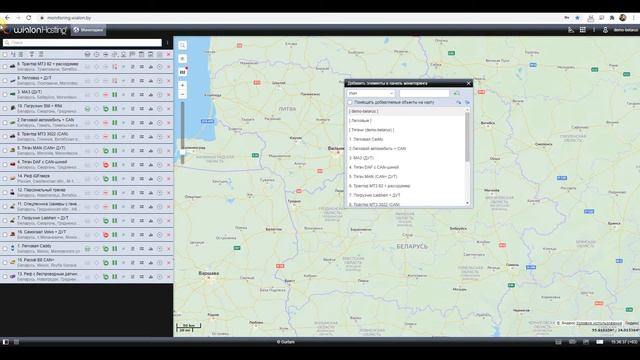Click red stop icon in 16. Самосвал Volvo row
640x360 pixels.
[x=106, y=235]
